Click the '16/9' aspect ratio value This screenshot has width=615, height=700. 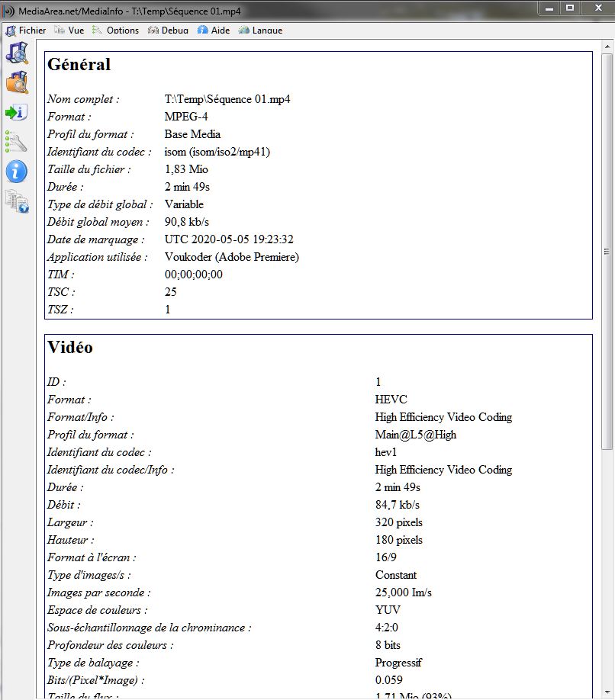(386, 557)
